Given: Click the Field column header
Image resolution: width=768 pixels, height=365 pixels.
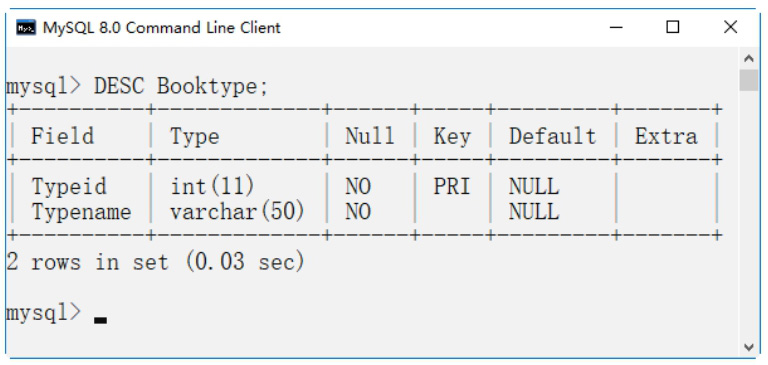Looking at the screenshot, I should (x=62, y=136).
